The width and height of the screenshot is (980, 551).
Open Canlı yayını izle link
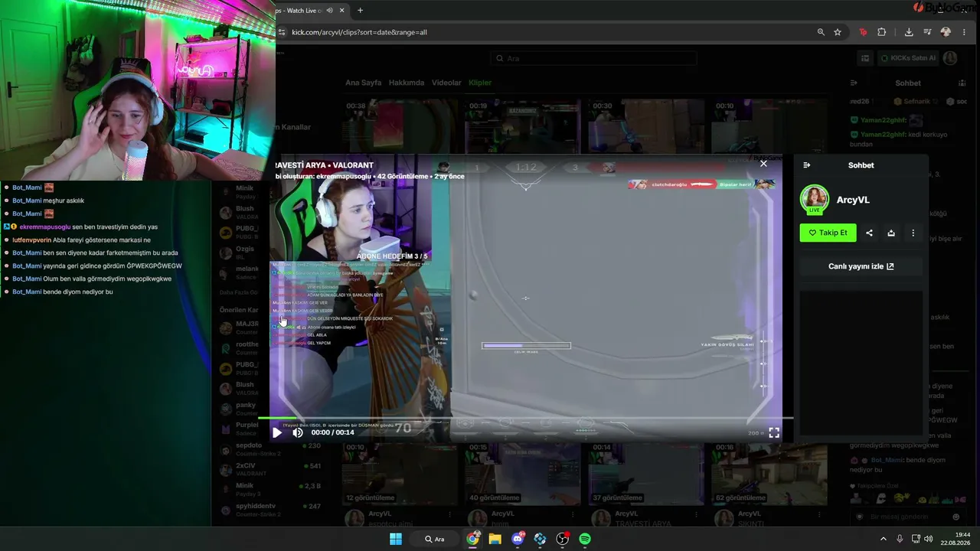click(861, 266)
